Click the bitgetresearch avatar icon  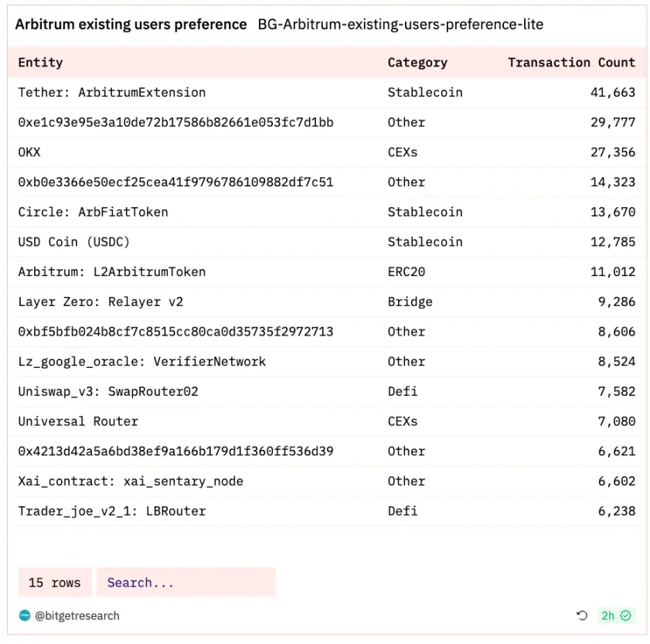point(25,616)
